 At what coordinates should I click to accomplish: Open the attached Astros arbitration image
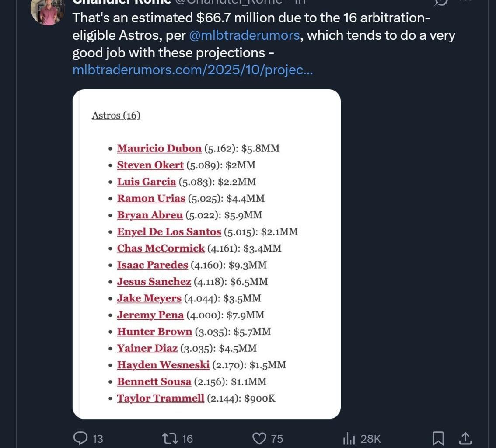pyautogui.click(x=207, y=254)
